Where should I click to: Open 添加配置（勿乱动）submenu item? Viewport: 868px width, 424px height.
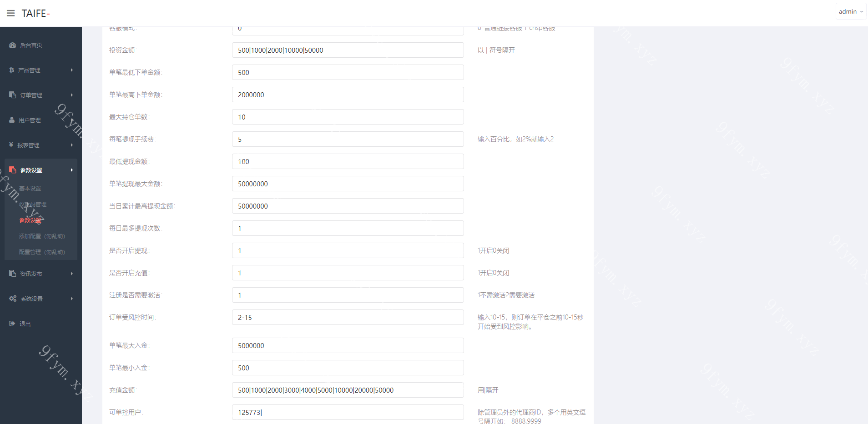(x=42, y=236)
